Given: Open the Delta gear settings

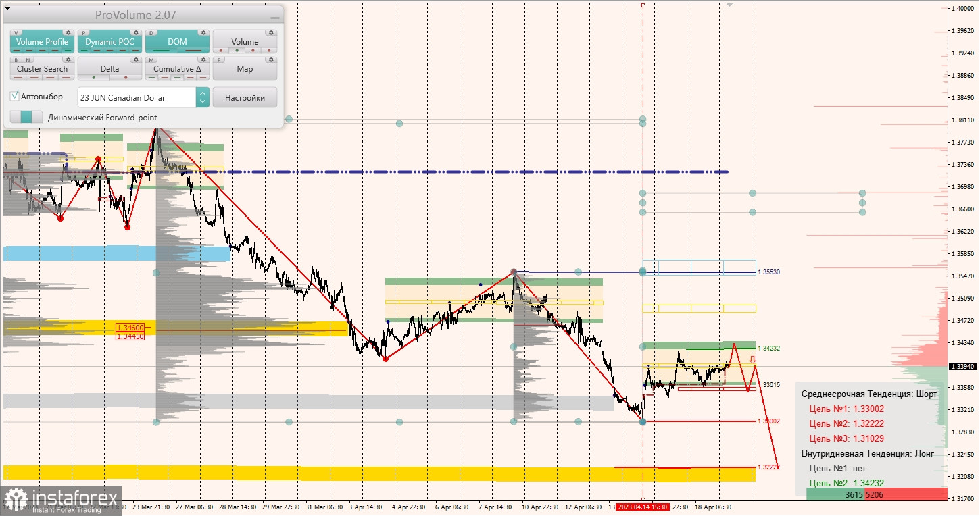Looking at the screenshot, I should pos(136,59).
